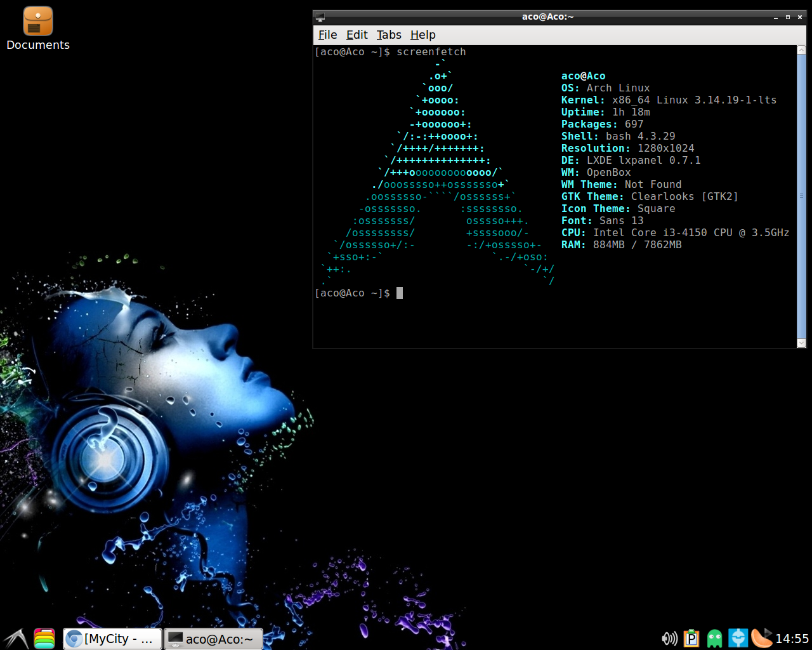Open the volume control speaker icon
This screenshot has width=812, height=650.
point(669,639)
